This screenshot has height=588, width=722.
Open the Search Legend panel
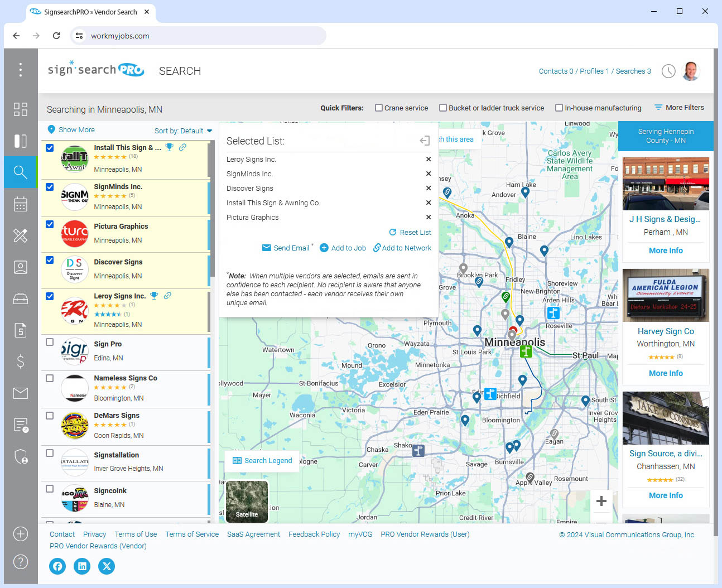[262, 461]
